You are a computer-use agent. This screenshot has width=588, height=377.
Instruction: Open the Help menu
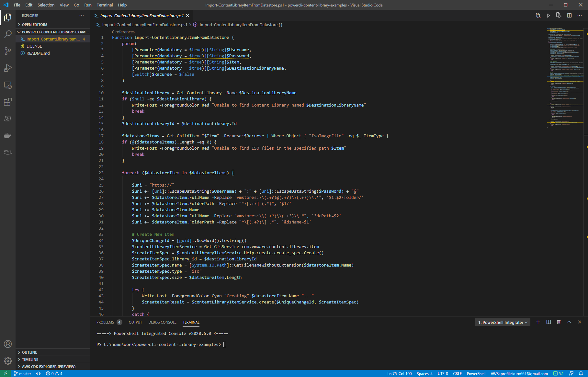[122, 5]
